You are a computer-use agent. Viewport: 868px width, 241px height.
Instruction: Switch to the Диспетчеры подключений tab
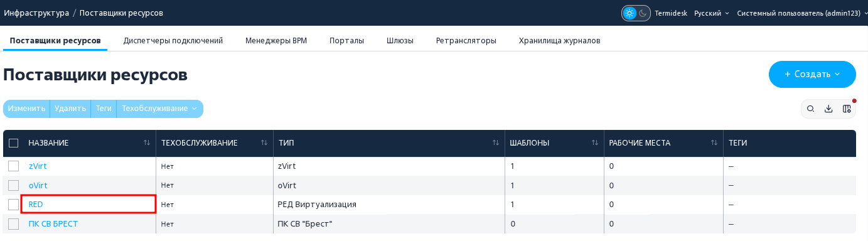(173, 41)
